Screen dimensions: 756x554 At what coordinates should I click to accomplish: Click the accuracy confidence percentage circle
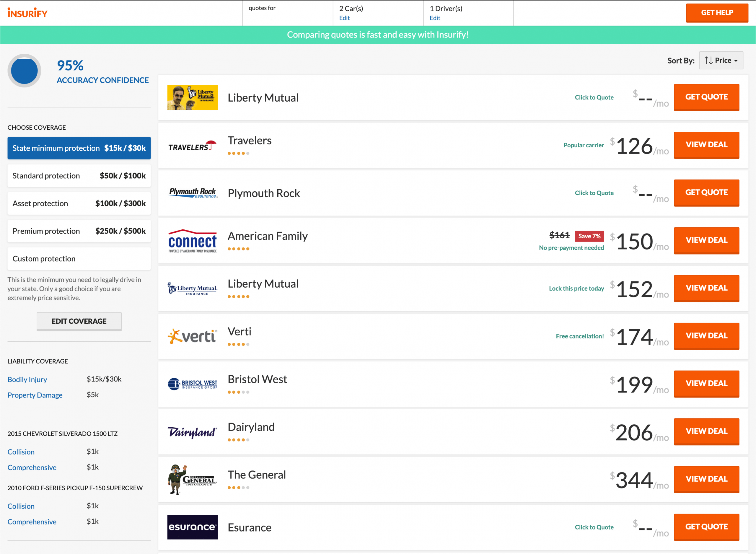point(25,70)
